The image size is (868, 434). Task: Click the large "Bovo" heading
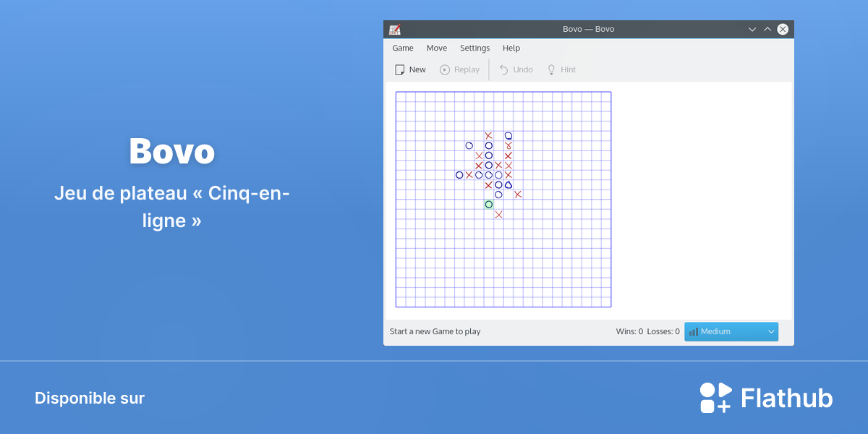[x=172, y=151]
